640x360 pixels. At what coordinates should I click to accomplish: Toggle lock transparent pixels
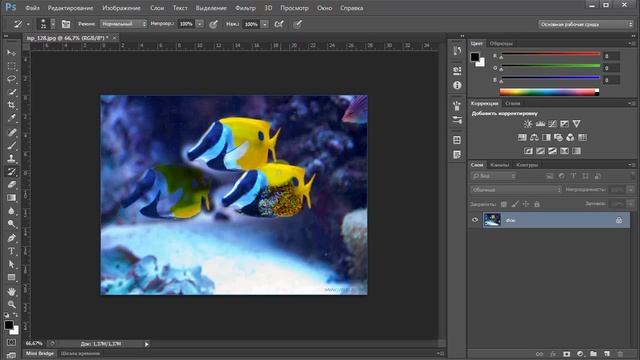tap(504, 204)
